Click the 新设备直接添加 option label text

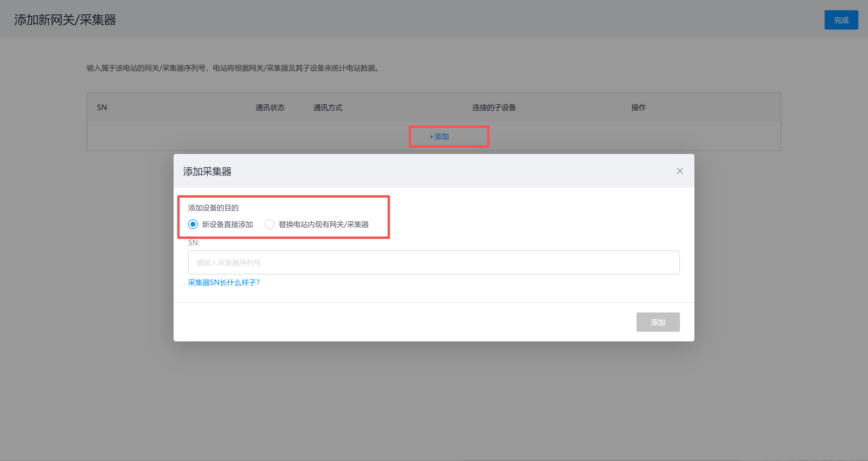point(227,224)
